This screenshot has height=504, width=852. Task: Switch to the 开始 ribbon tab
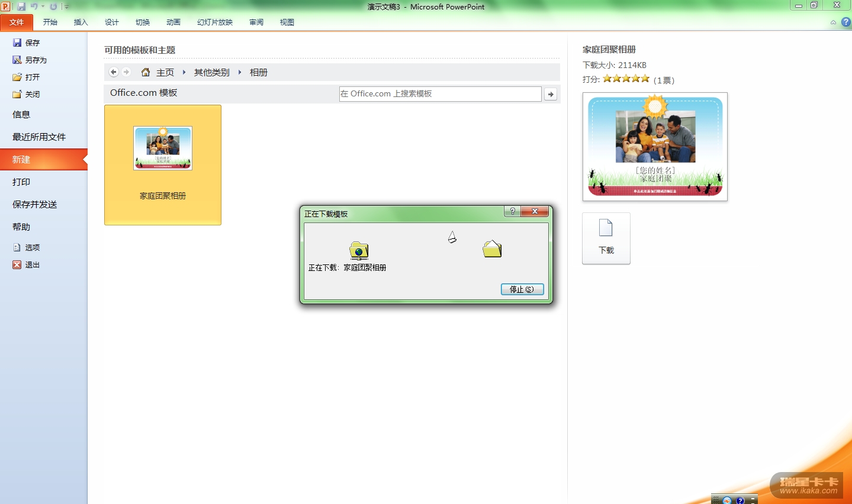point(50,22)
